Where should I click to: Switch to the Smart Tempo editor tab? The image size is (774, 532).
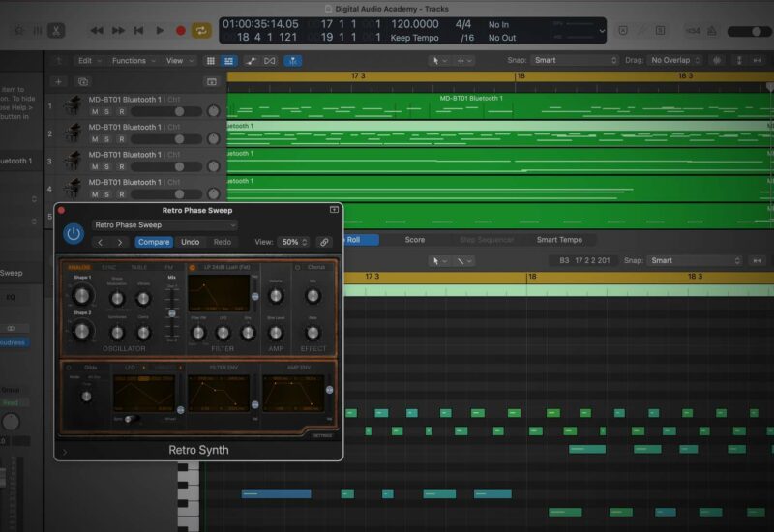point(559,240)
